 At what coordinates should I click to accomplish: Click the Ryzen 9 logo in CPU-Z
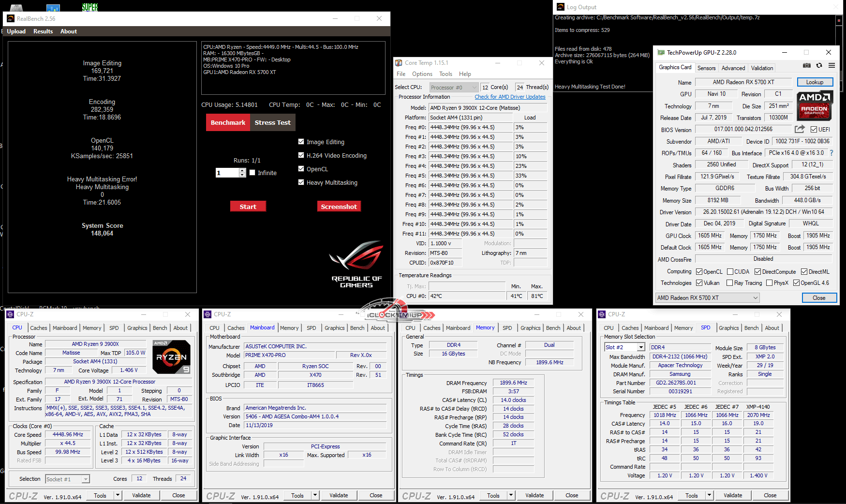(171, 357)
